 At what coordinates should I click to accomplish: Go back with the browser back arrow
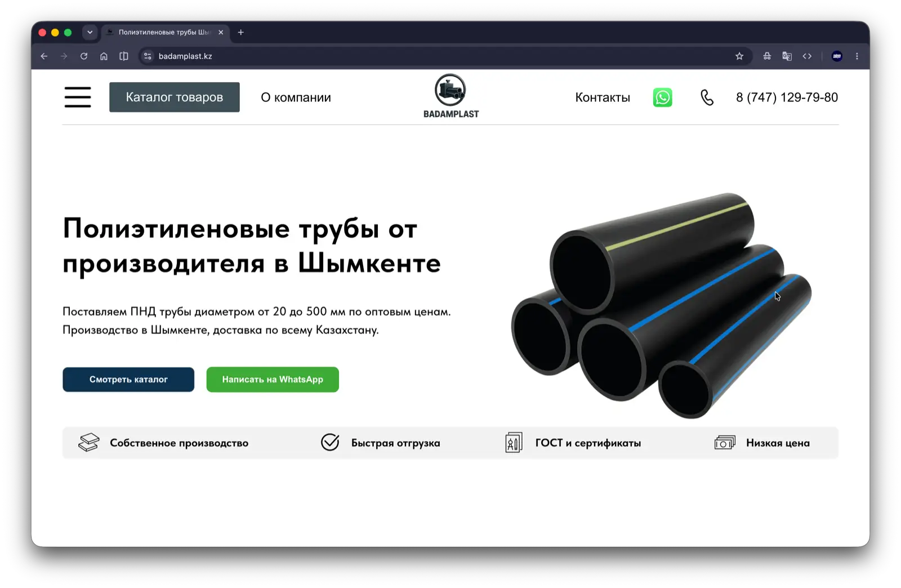click(x=44, y=56)
